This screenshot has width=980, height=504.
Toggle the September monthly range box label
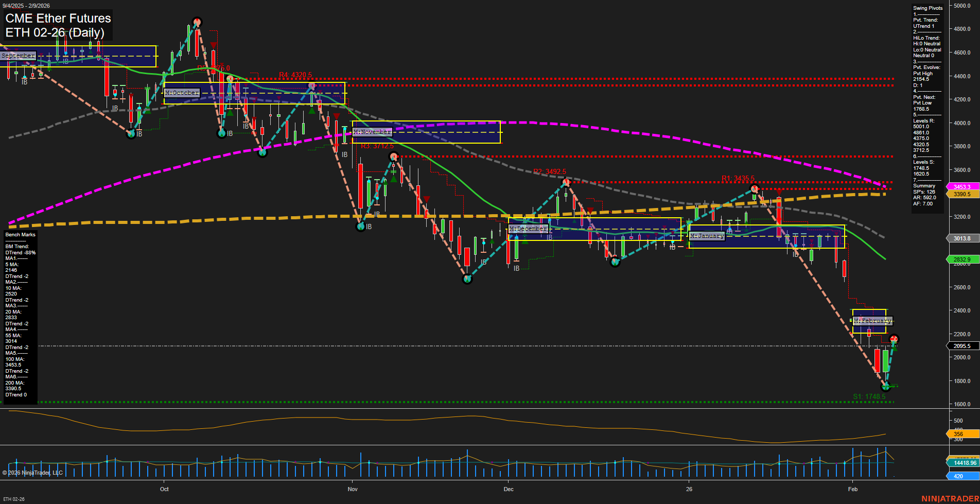point(19,55)
